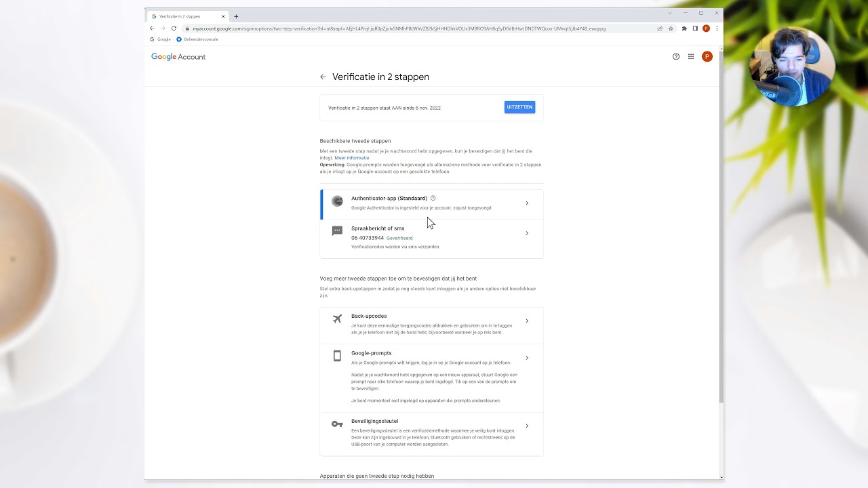Open the Google account avatar on the page
The image size is (868, 488).
(707, 57)
